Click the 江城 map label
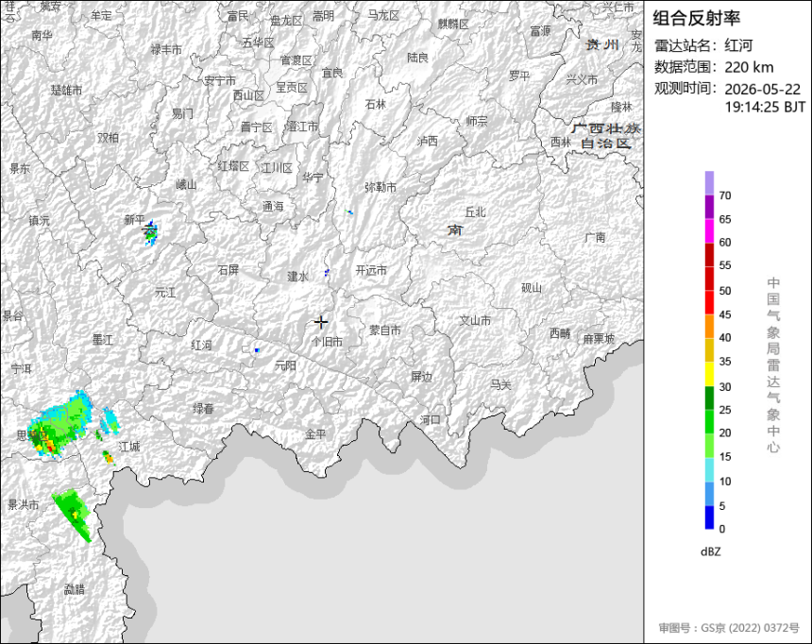The height and width of the screenshot is (644, 812). (x=129, y=446)
